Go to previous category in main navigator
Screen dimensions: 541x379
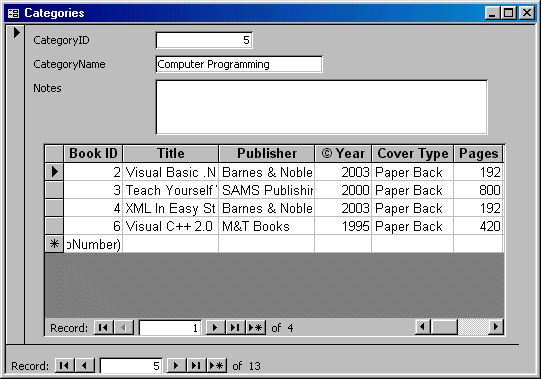85,365
